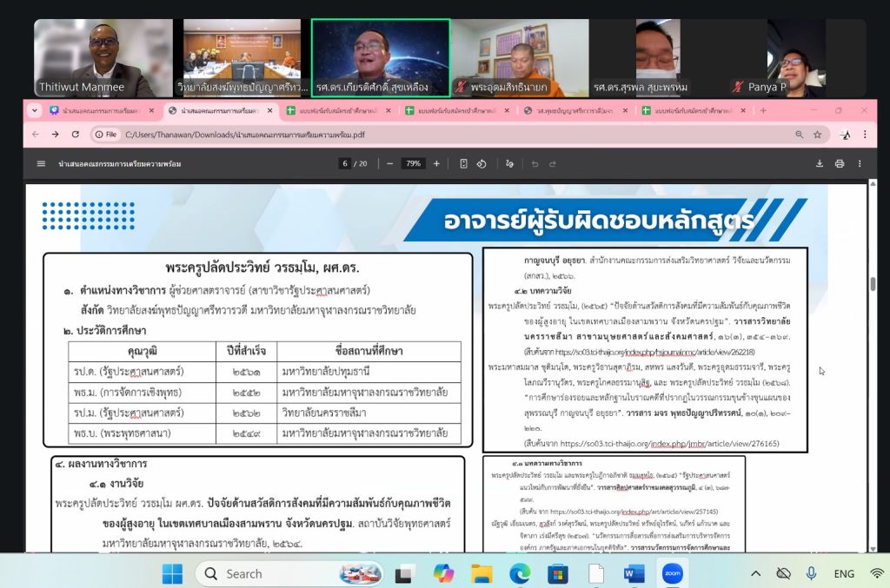890x588 pixels.
Task: Toggle the microphone icon in system tray
Action: [811, 573]
